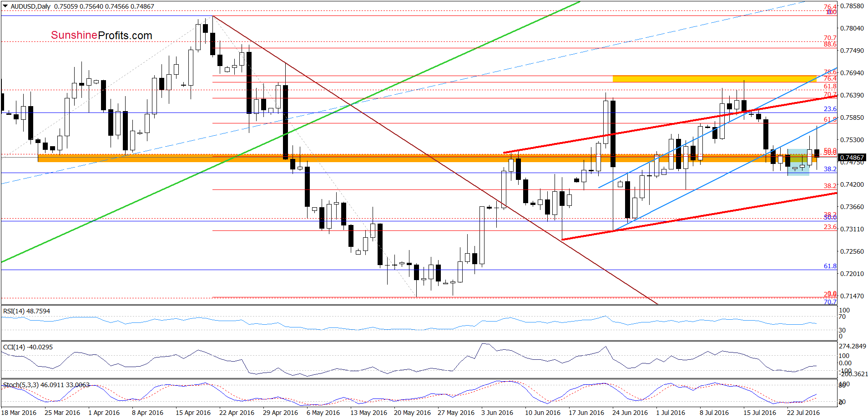Click the 18 Mar 2016 date label
The width and height of the screenshot is (868, 419).
click(19, 413)
